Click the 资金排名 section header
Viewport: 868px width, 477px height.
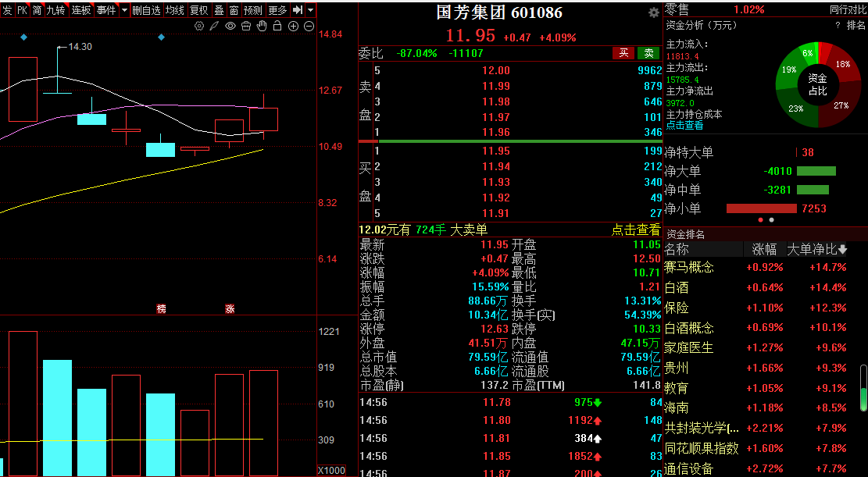coord(685,234)
